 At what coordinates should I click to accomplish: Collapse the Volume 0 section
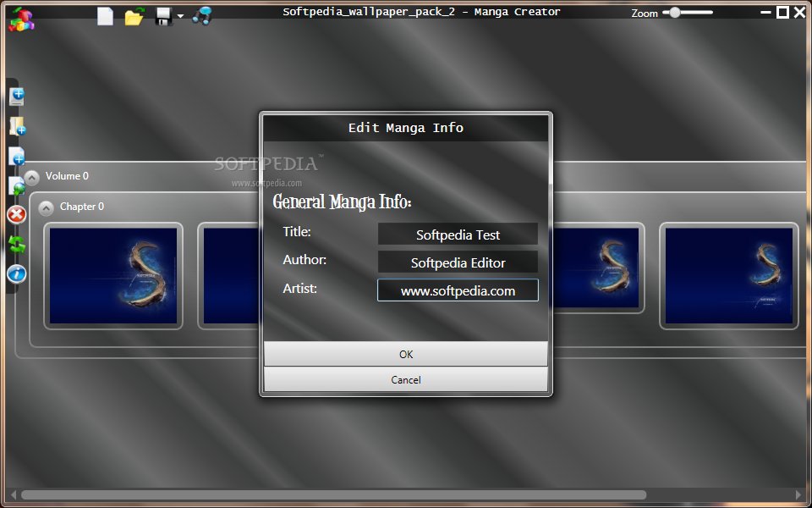click(x=31, y=178)
